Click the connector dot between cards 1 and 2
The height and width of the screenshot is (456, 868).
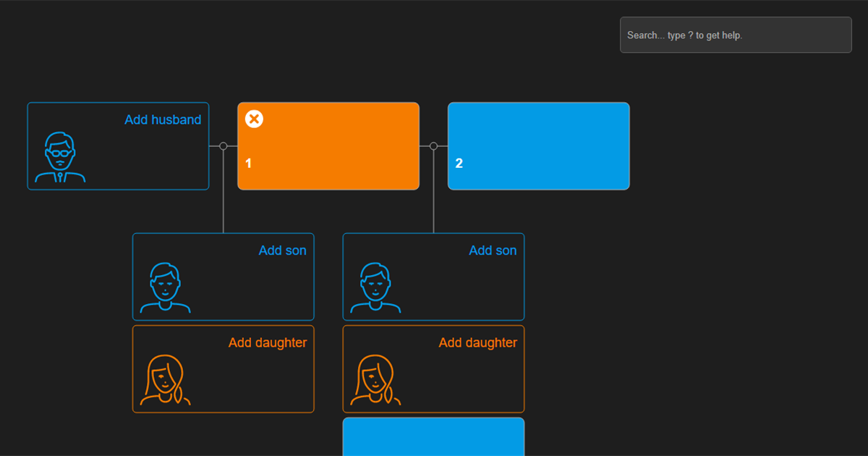[x=433, y=145]
